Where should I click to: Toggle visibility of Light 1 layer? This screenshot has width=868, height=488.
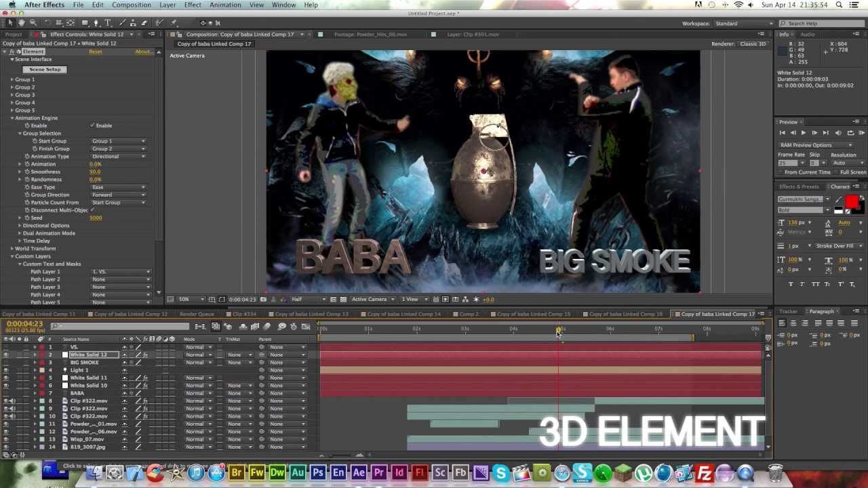click(x=6, y=370)
